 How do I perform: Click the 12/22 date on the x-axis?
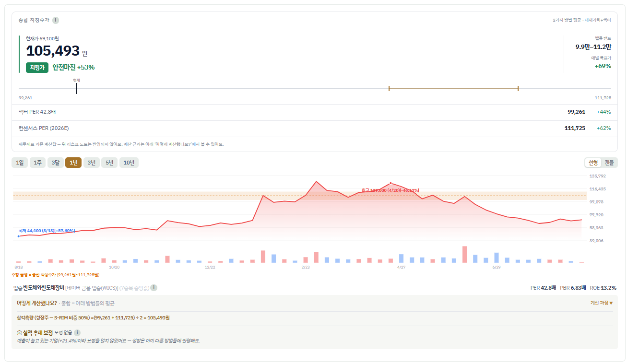(x=210, y=267)
